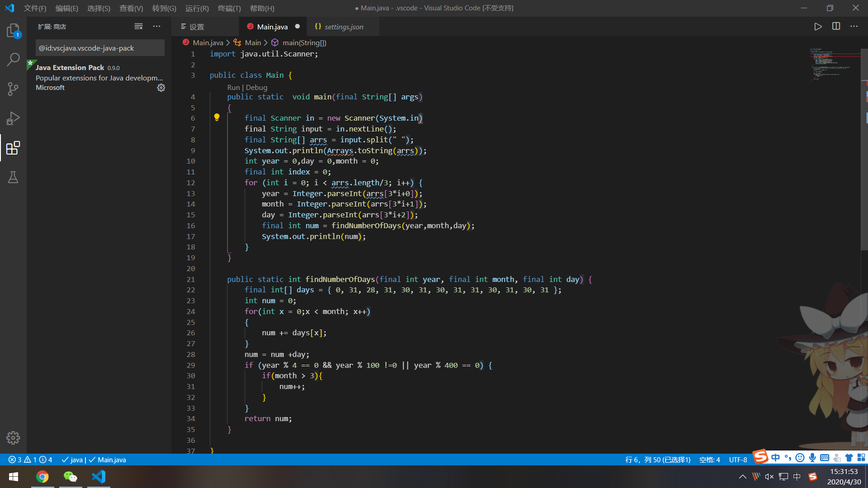Click the 行 6, 列 50 cursor position
This screenshot has width=868, height=488.
click(658, 460)
